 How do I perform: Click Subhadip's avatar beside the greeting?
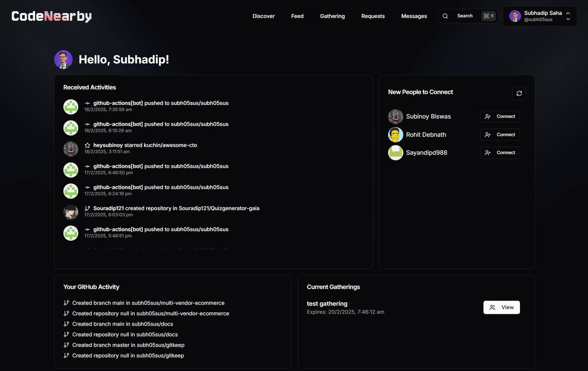click(63, 59)
